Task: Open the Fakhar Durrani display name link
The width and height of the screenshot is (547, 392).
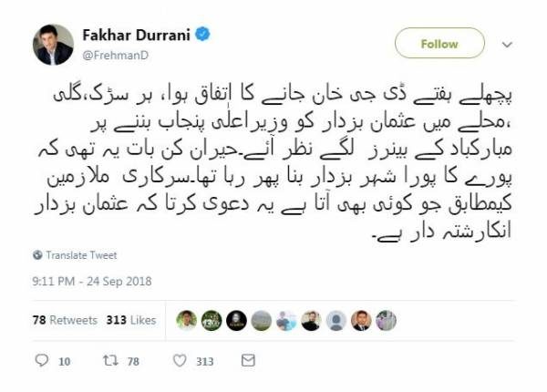Action: point(136,35)
